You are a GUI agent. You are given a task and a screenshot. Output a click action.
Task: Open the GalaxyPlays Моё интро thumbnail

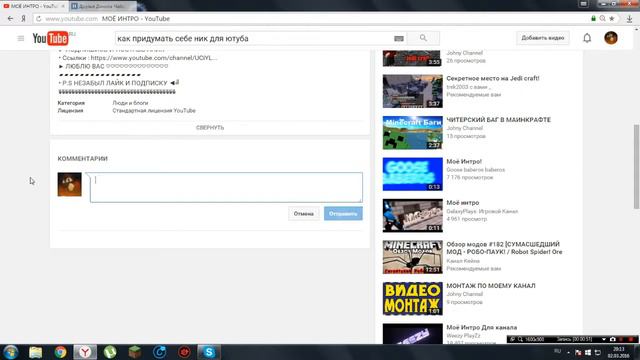coord(413,216)
